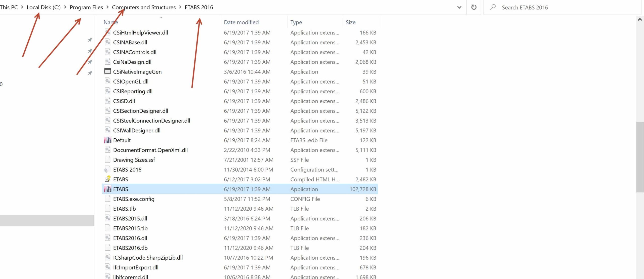Navigate to the Program Files breadcrumb
This screenshot has width=644, height=279.
pos(86,7)
